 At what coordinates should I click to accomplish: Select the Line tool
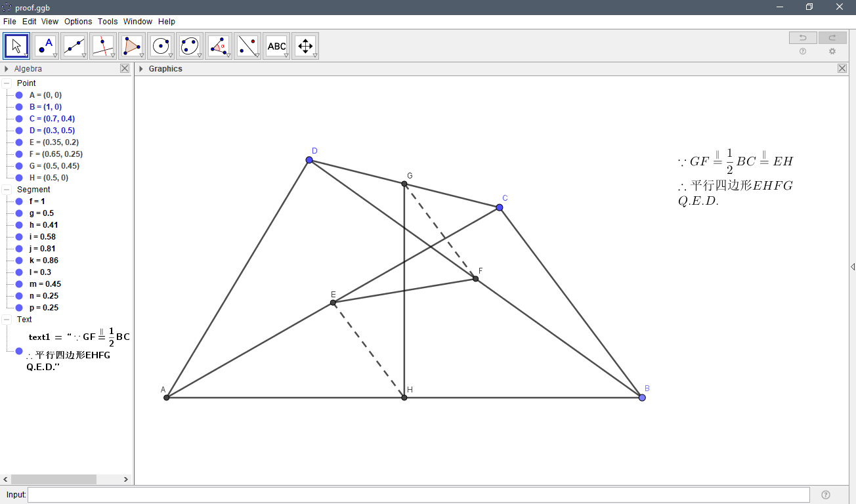(x=74, y=45)
